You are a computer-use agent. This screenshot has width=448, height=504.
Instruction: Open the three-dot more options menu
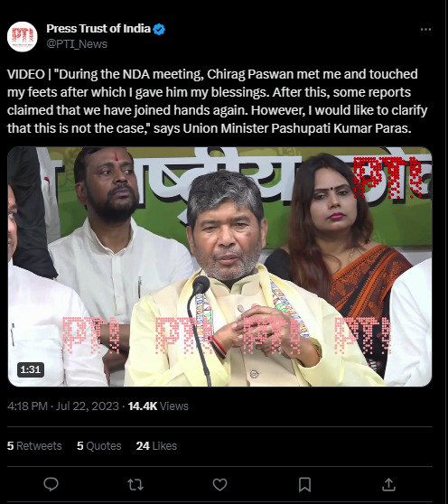click(425, 30)
